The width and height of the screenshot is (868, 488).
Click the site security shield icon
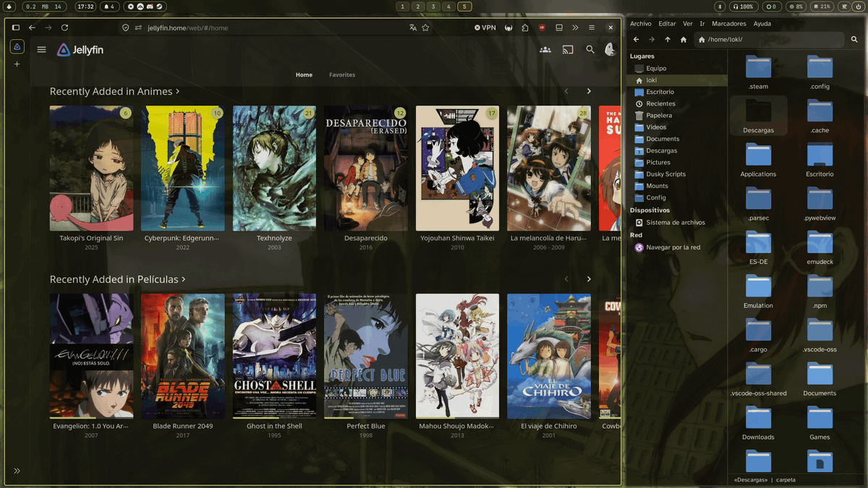(126, 27)
